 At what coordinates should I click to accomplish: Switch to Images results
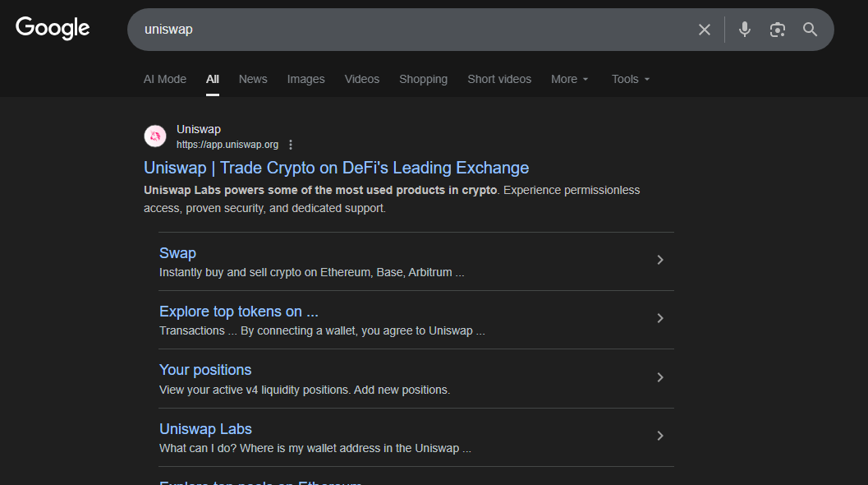click(x=305, y=79)
